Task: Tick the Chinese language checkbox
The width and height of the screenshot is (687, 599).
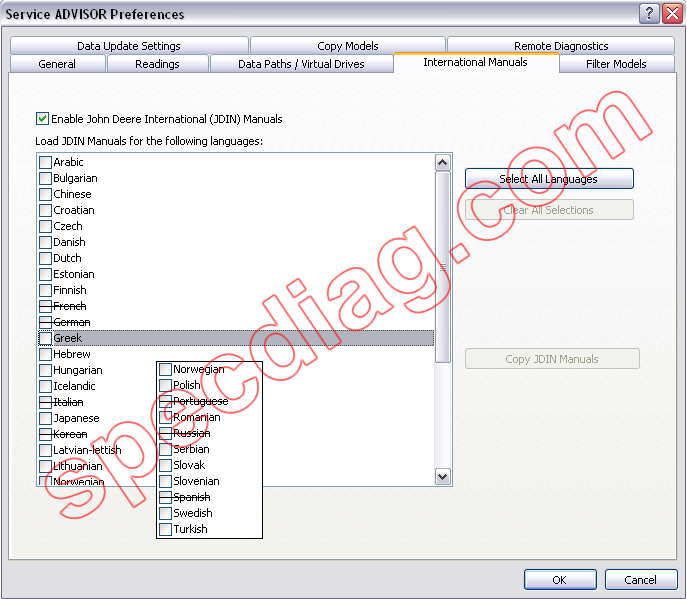Action: [45, 194]
